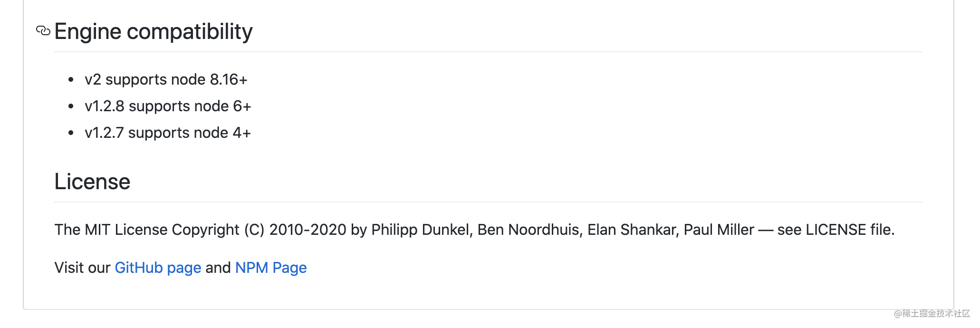Click the name Elan Shankar in license text
Viewport: 980px width, 328px height.
point(632,230)
